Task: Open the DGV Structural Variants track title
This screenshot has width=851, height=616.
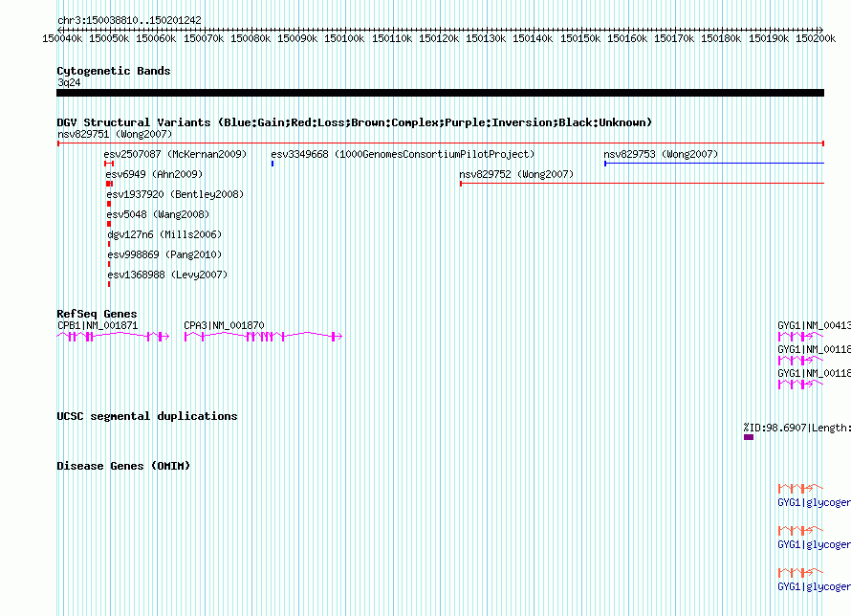Action: point(355,122)
